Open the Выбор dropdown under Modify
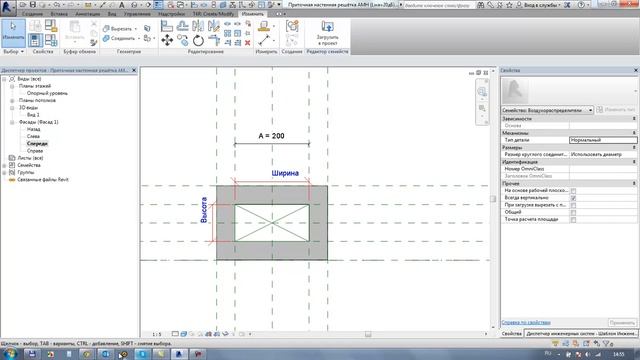The width and height of the screenshot is (640, 360). [x=13, y=52]
